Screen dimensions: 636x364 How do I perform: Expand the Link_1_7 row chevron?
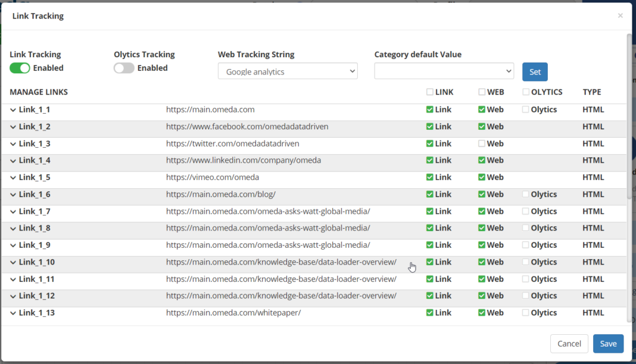13,211
